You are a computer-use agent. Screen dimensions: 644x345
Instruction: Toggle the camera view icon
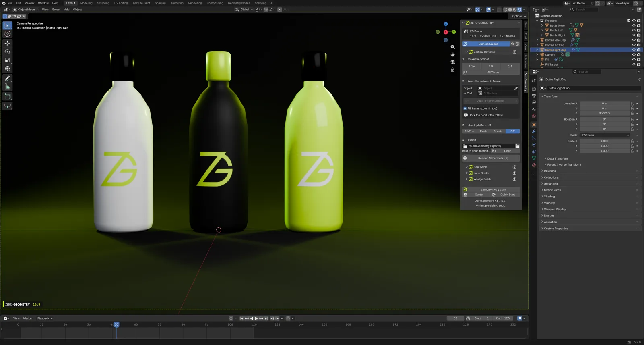pos(453,62)
